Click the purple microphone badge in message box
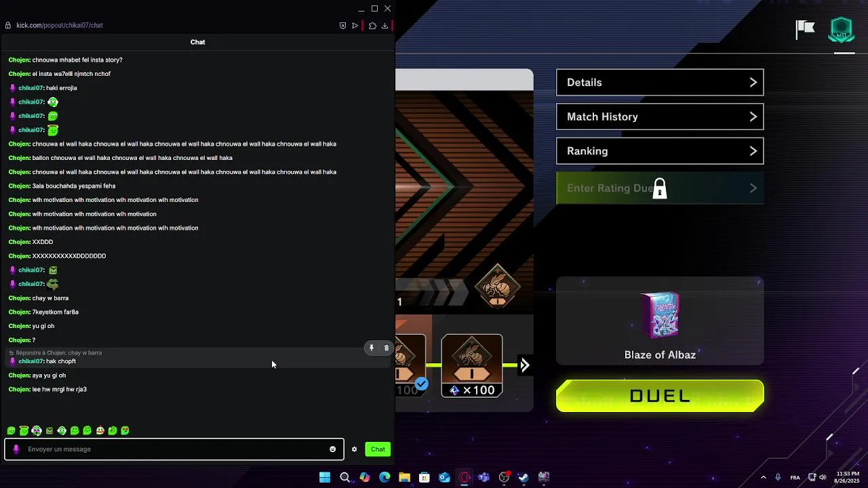 point(16,449)
